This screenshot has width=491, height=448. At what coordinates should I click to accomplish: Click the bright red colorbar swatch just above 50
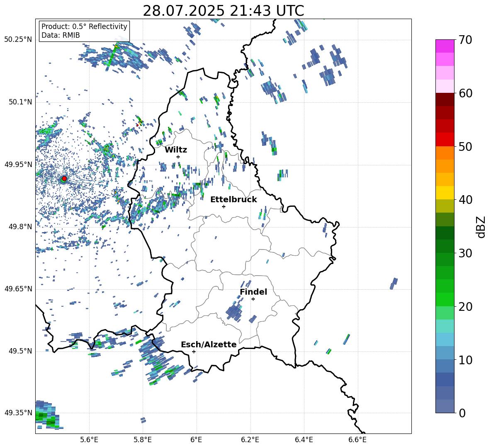click(445, 139)
